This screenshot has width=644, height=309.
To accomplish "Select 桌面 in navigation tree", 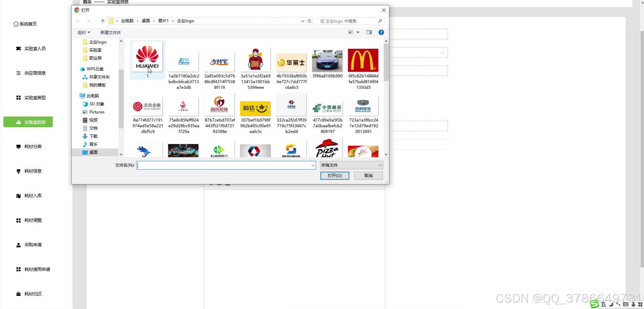I will click(90, 152).
